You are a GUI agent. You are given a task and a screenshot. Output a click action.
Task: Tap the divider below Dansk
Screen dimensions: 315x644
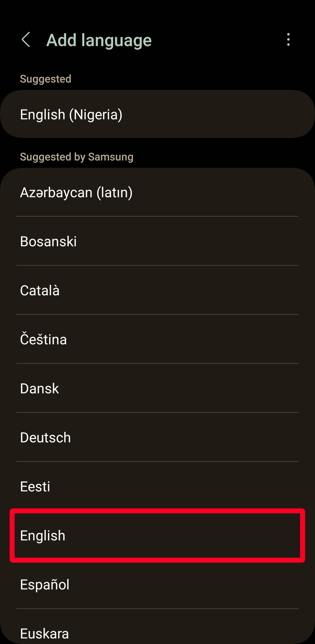click(x=157, y=412)
